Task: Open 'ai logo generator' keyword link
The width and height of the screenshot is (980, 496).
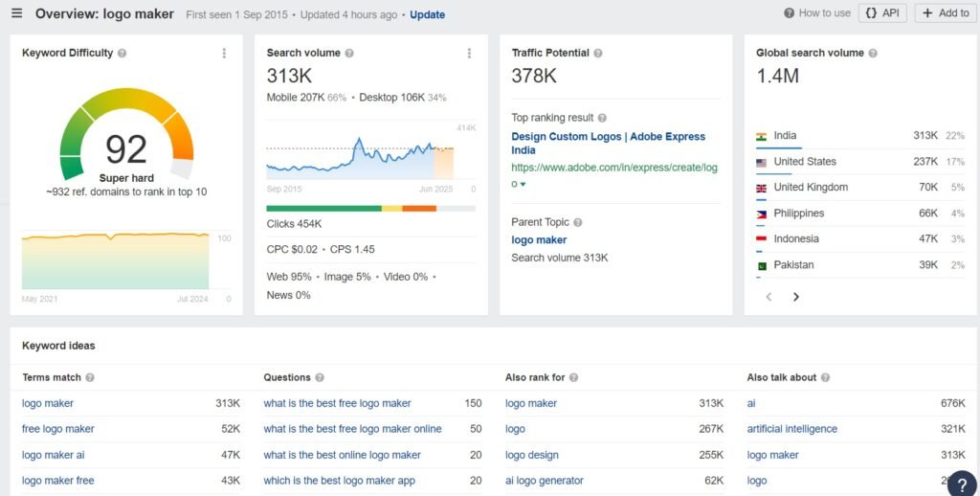Action: pyautogui.click(x=544, y=481)
